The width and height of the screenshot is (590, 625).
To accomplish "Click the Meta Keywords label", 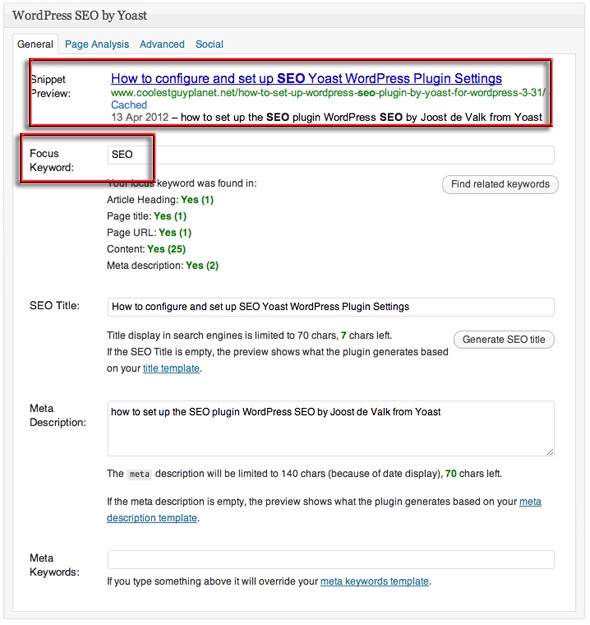I will [x=54, y=565].
